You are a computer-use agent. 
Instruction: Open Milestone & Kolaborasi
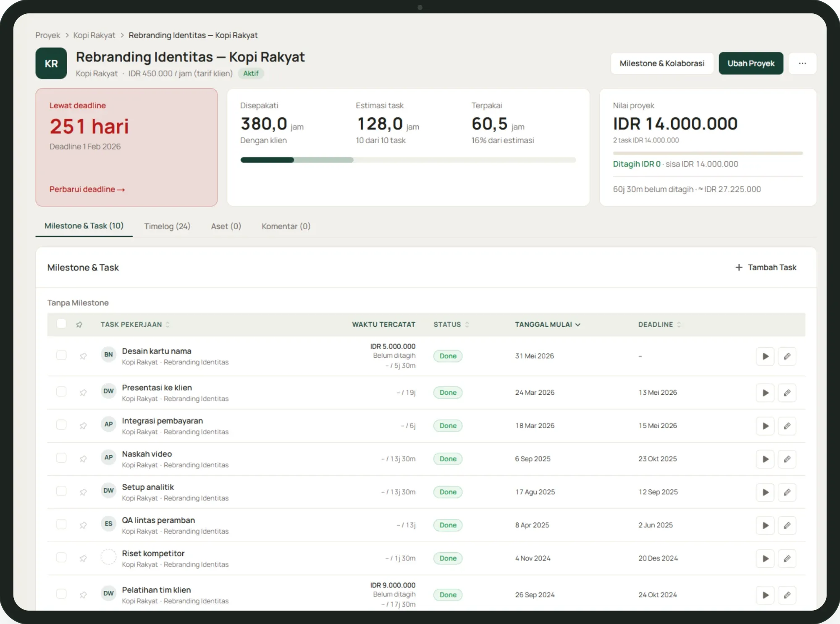pyautogui.click(x=662, y=63)
